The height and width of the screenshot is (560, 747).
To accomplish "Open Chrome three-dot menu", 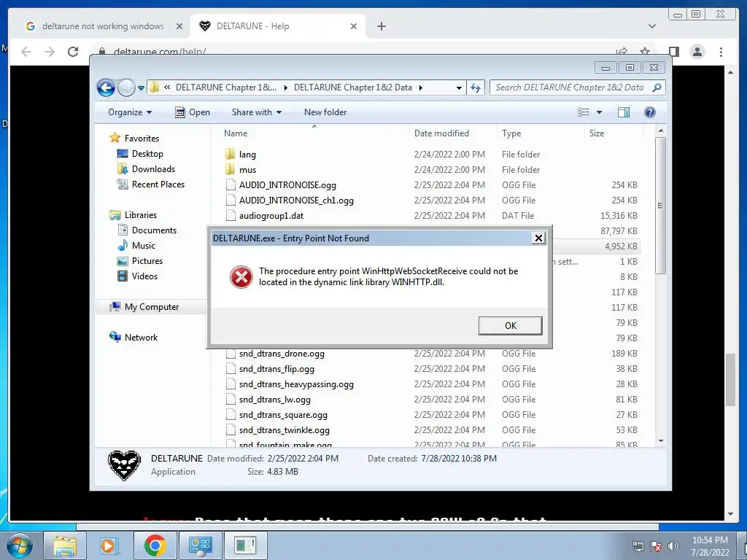I will tap(721, 52).
